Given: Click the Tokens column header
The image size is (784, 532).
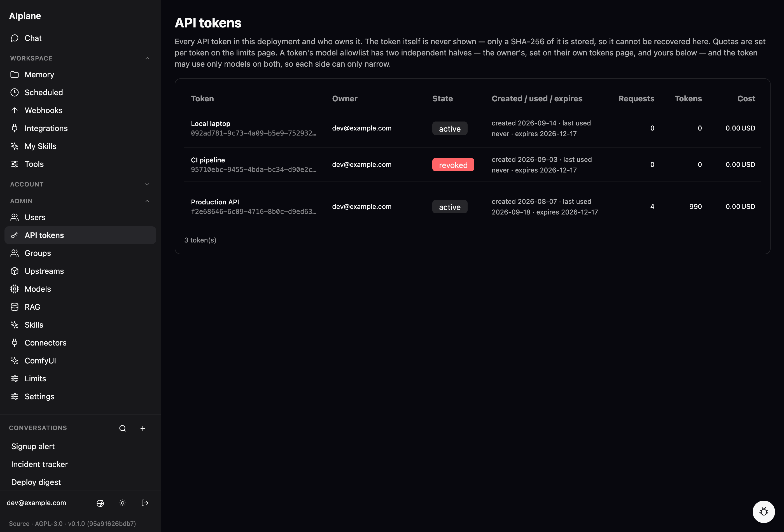Looking at the screenshot, I should click(688, 99).
